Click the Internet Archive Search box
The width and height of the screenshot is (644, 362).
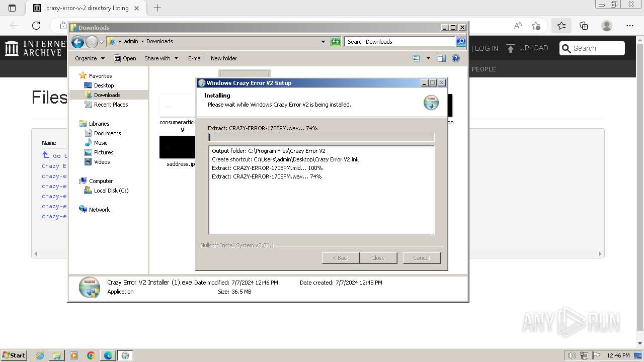pyautogui.click(x=592, y=48)
